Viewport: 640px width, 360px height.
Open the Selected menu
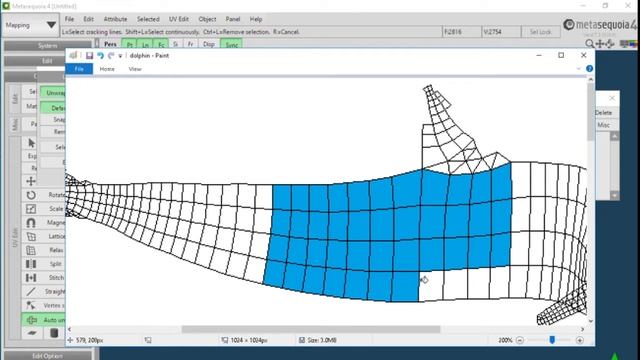pos(148,19)
